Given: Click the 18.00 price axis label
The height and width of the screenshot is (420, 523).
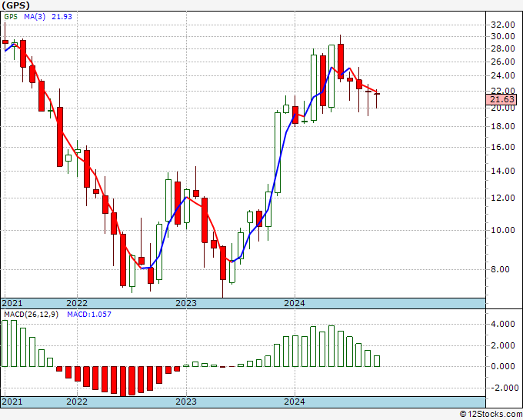Looking at the screenshot, I should pyautogui.click(x=503, y=126).
